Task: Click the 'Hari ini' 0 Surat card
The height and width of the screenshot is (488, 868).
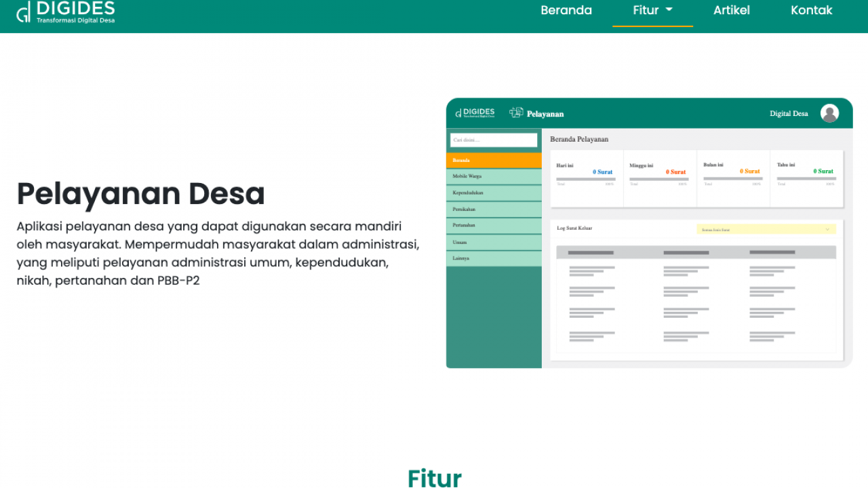Action: [587, 178]
